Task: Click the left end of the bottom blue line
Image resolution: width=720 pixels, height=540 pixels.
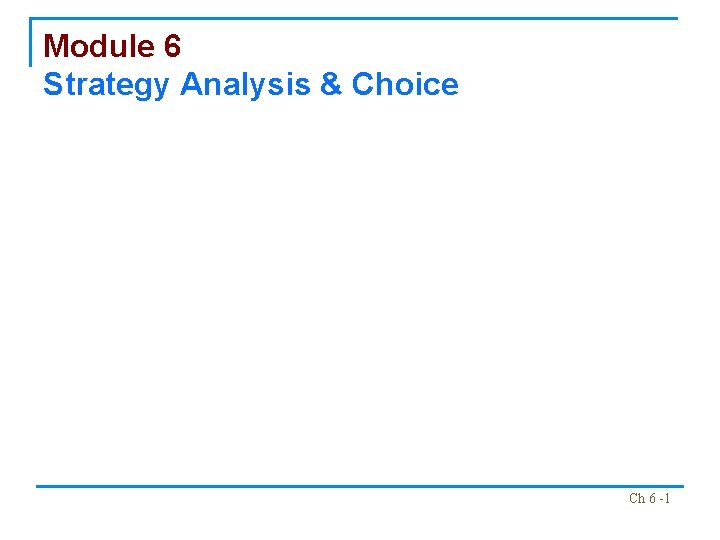Action: coord(42,487)
